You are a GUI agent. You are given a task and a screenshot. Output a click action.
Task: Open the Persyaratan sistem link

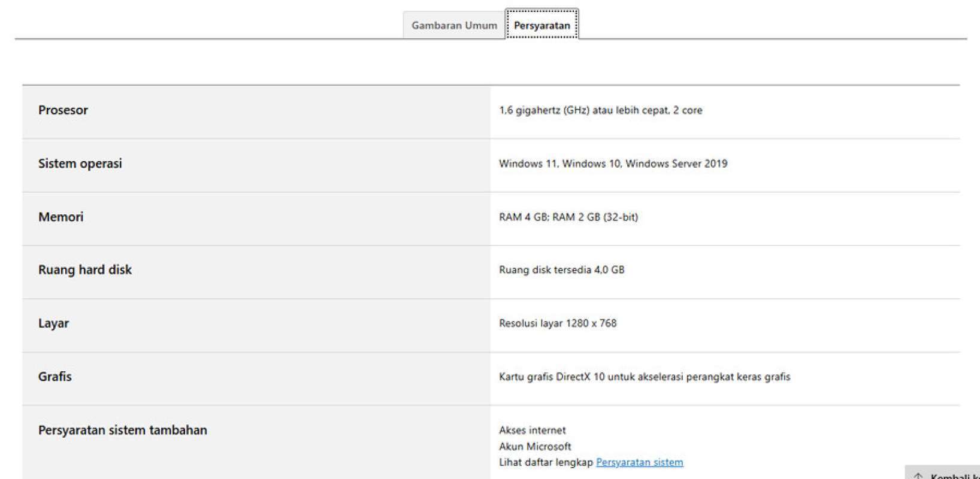point(639,462)
